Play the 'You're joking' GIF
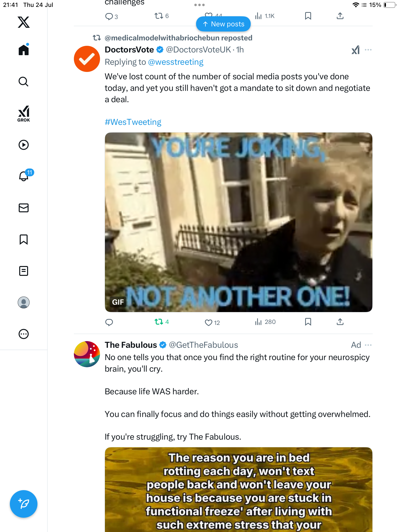 [x=238, y=222]
